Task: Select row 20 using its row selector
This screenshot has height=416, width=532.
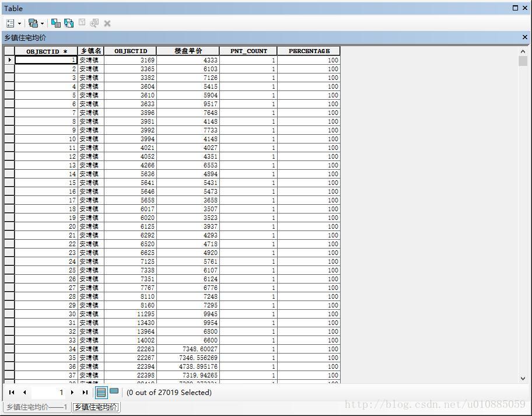Action: [9, 226]
